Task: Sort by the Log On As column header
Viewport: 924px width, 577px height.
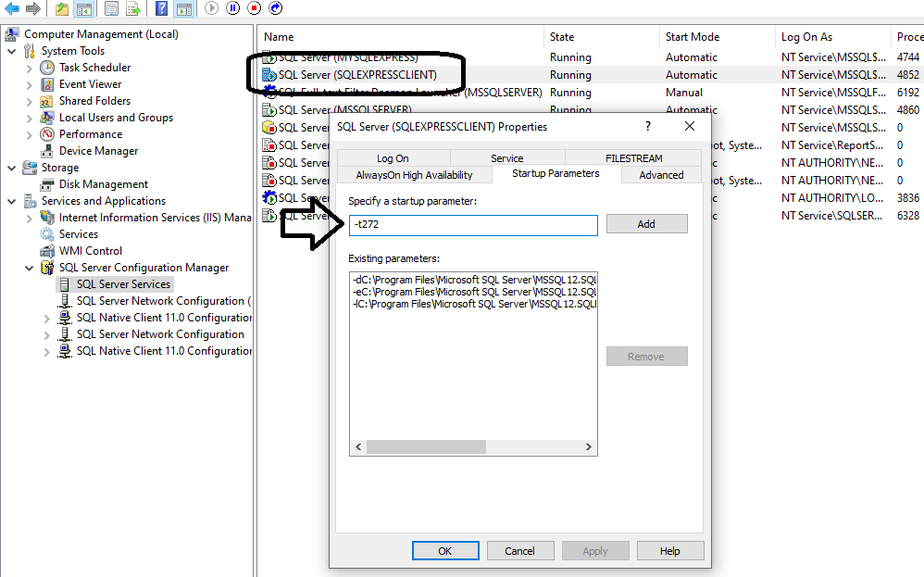Action: [x=832, y=36]
